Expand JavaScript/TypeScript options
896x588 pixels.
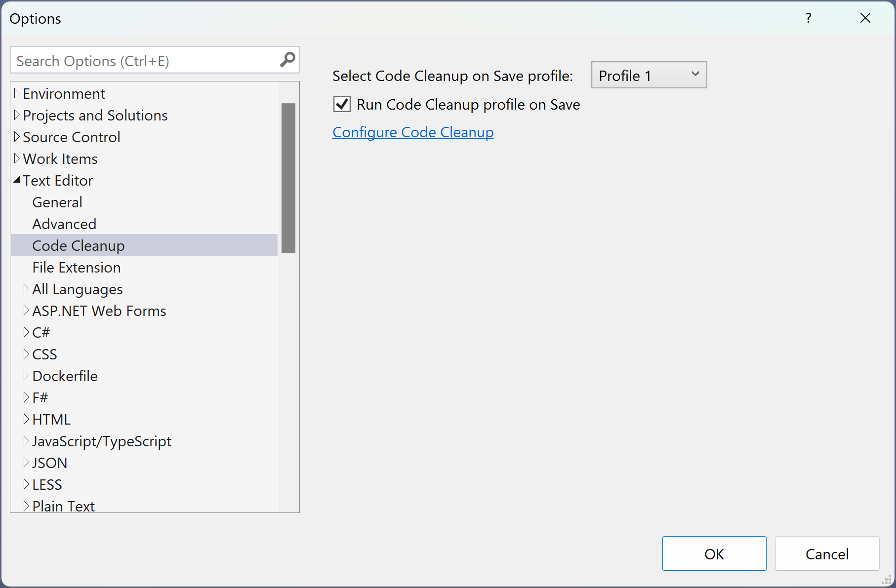click(x=27, y=440)
